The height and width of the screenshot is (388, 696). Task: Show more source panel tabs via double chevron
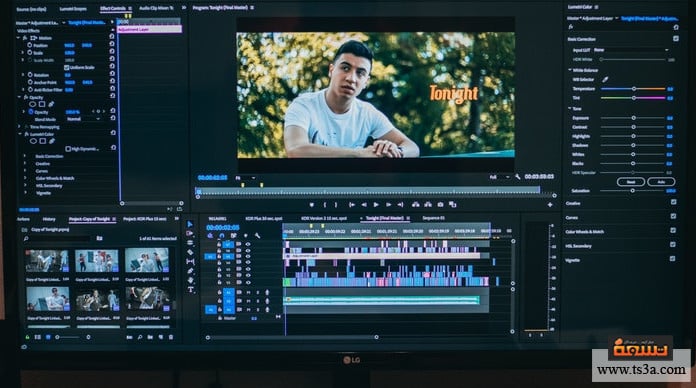183,8
